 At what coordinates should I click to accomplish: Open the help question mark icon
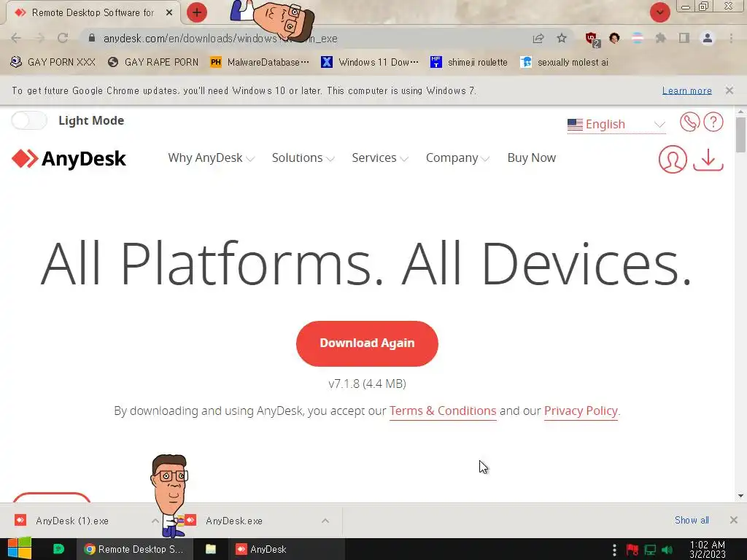point(713,122)
